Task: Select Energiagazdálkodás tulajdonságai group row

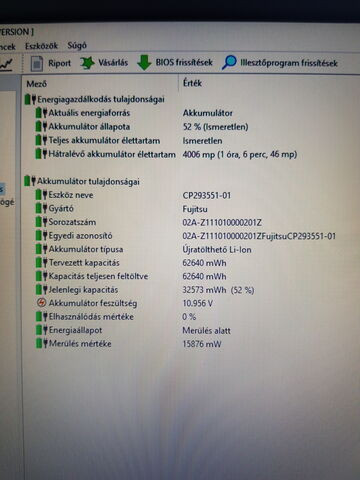Action: coord(94,99)
